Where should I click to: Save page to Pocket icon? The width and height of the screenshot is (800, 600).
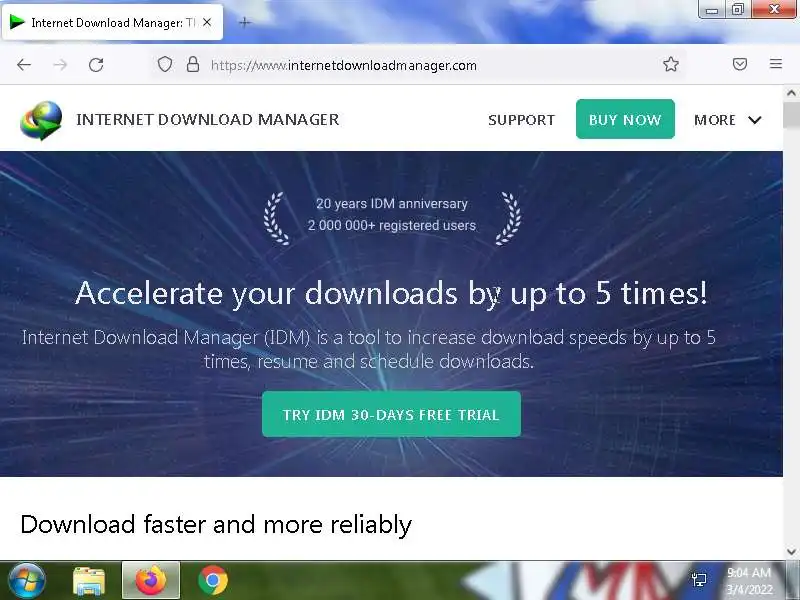pyautogui.click(x=740, y=64)
